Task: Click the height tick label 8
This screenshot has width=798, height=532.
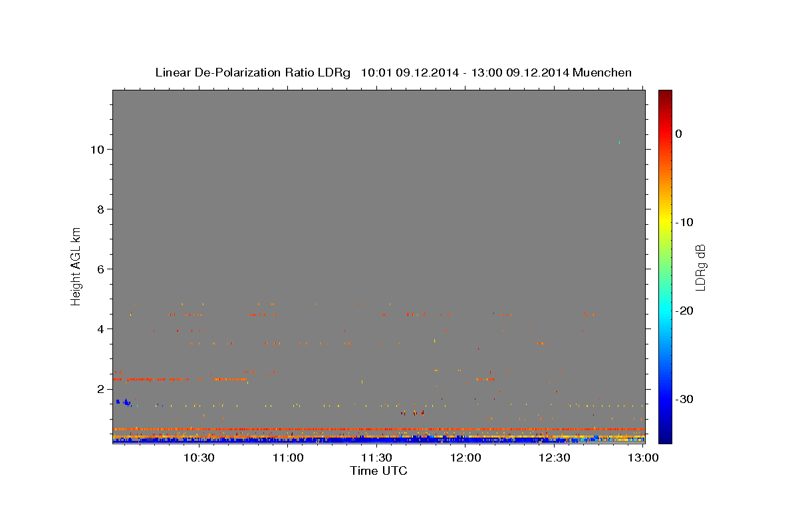Action: pos(101,209)
